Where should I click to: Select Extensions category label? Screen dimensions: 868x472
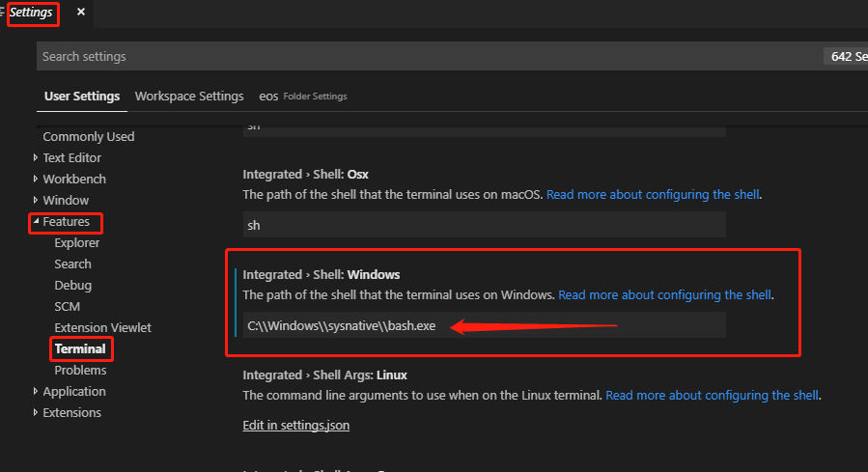coord(72,413)
